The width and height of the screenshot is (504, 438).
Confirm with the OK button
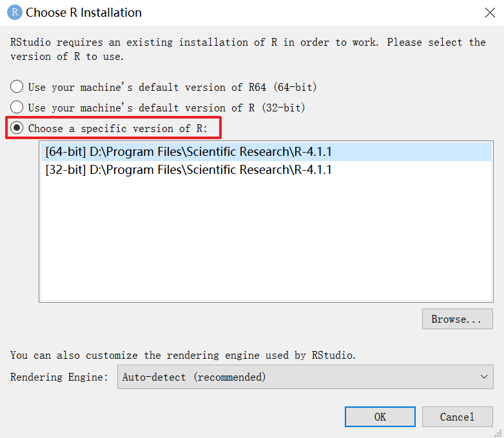[380, 417]
